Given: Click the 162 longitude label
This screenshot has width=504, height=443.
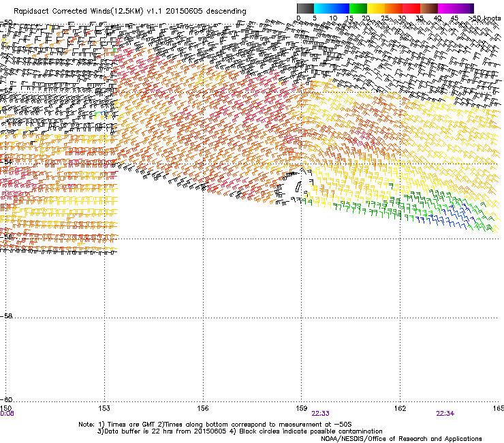Looking at the screenshot, I should coord(400,408).
